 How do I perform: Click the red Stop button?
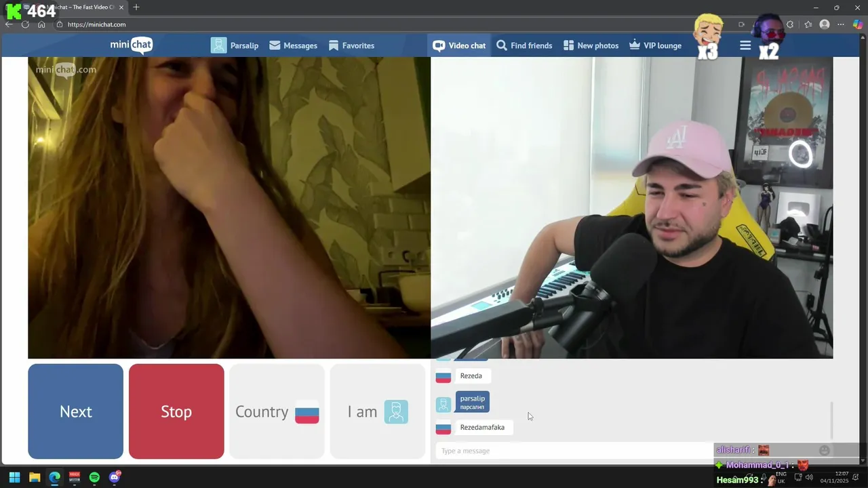(x=176, y=411)
